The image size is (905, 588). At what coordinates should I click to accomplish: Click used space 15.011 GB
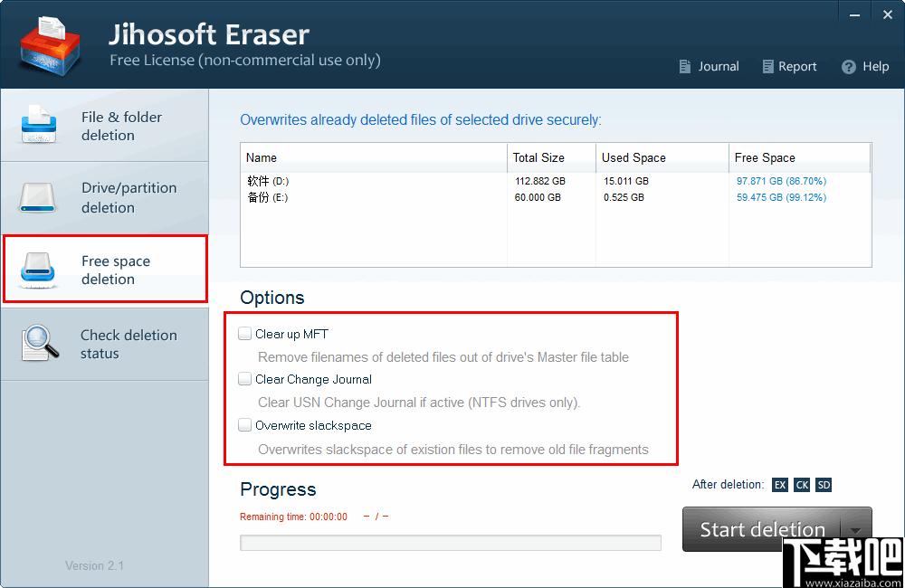pyautogui.click(x=626, y=181)
